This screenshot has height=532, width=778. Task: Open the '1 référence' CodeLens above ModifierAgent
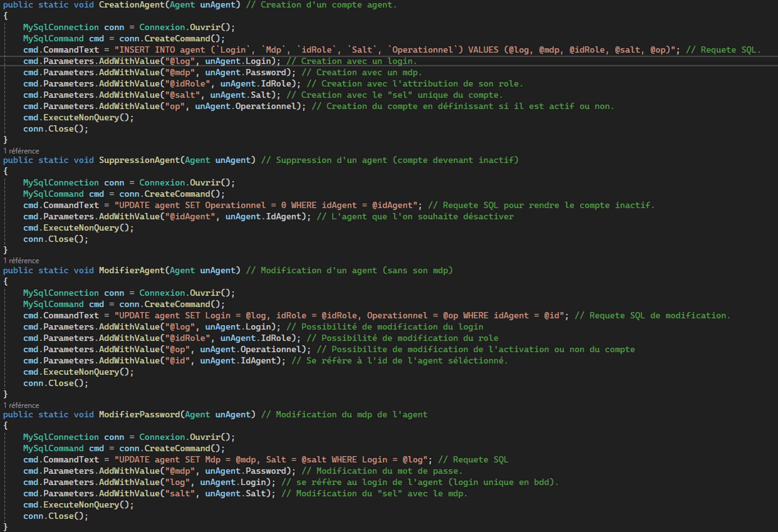tap(21, 261)
